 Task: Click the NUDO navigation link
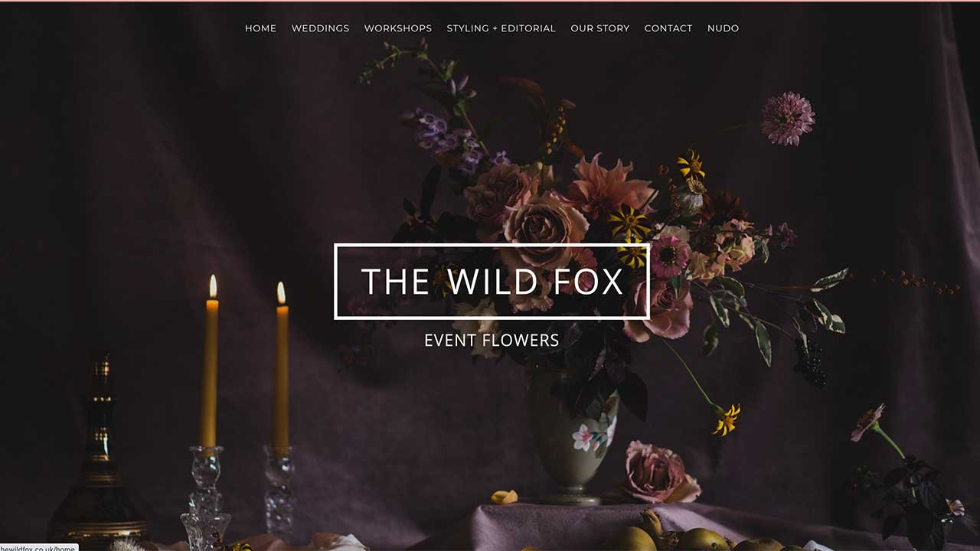coord(723,28)
